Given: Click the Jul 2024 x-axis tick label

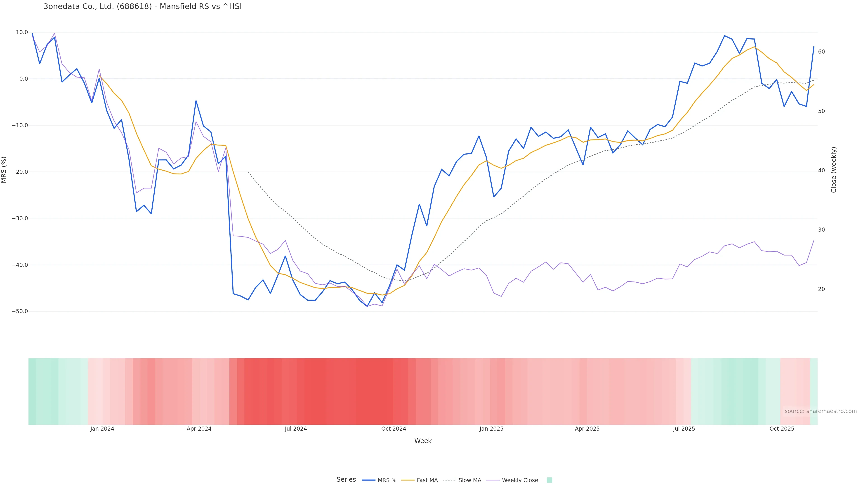Looking at the screenshot, I should coord(296,429).
